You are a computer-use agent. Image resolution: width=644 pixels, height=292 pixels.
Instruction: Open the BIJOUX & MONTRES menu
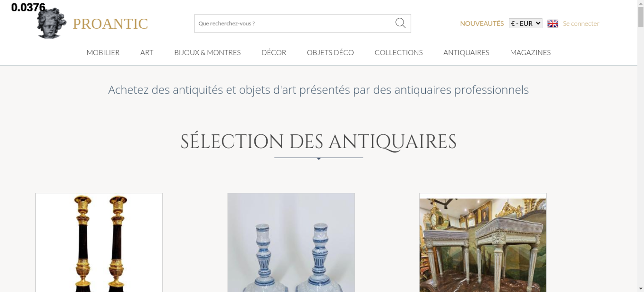[x=207, y=52]
